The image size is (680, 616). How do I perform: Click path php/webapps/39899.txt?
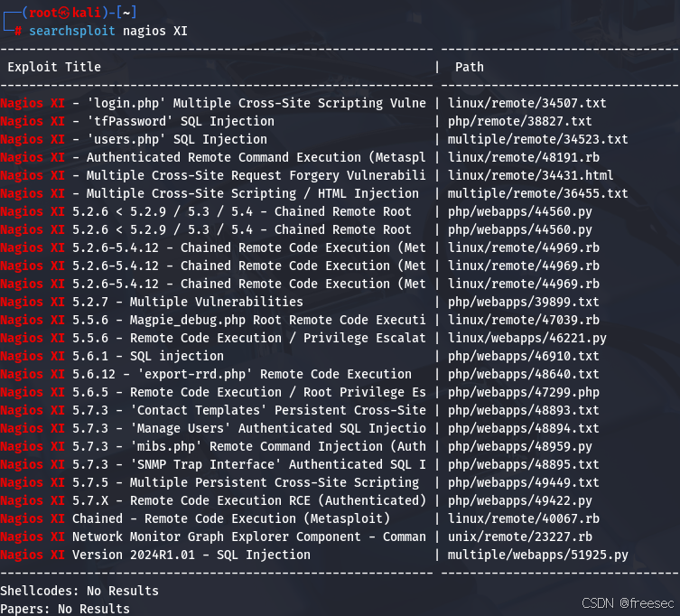click(x=524, y=302)
